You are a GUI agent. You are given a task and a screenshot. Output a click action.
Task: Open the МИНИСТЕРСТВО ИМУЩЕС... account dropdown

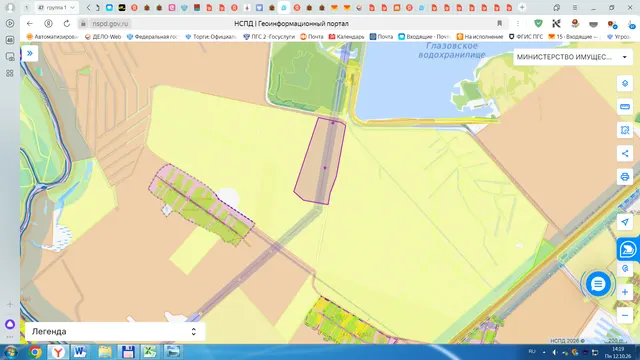(x=573, y=57)
